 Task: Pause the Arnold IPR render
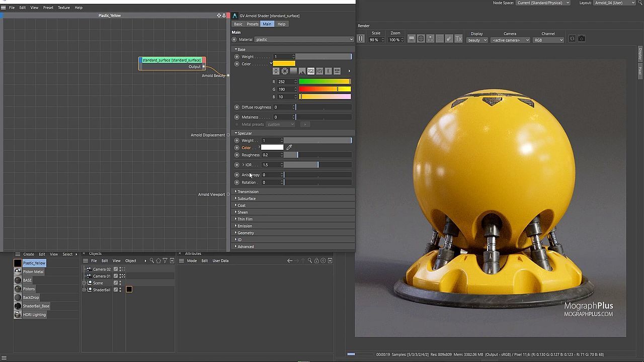361,39
